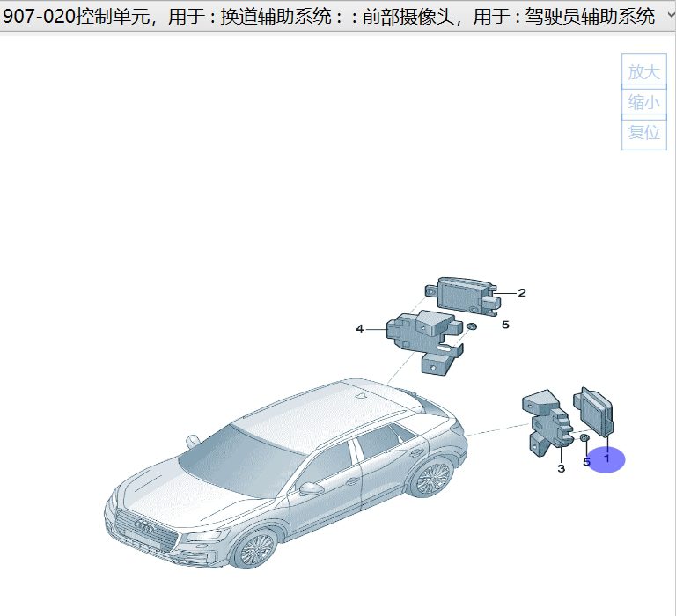Click the small lower bracket piece under bracket 4
Screen dimensions: 676x616
pos(443,359)
